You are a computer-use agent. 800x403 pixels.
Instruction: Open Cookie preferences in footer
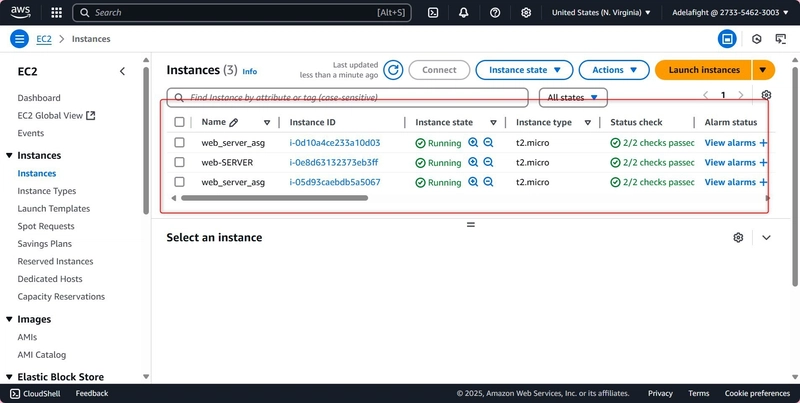(x=757, y=393)
